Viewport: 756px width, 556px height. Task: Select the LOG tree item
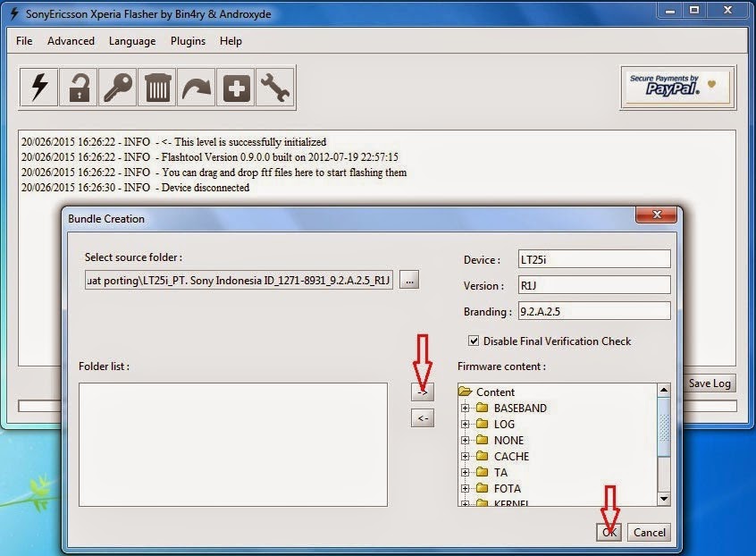click(504, 424)
